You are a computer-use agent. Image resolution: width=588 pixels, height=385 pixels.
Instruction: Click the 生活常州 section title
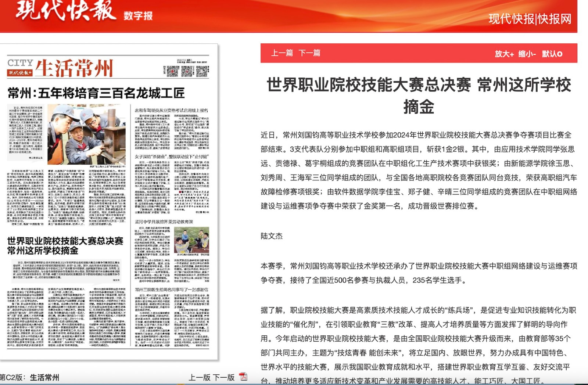[x=74, y=68]
